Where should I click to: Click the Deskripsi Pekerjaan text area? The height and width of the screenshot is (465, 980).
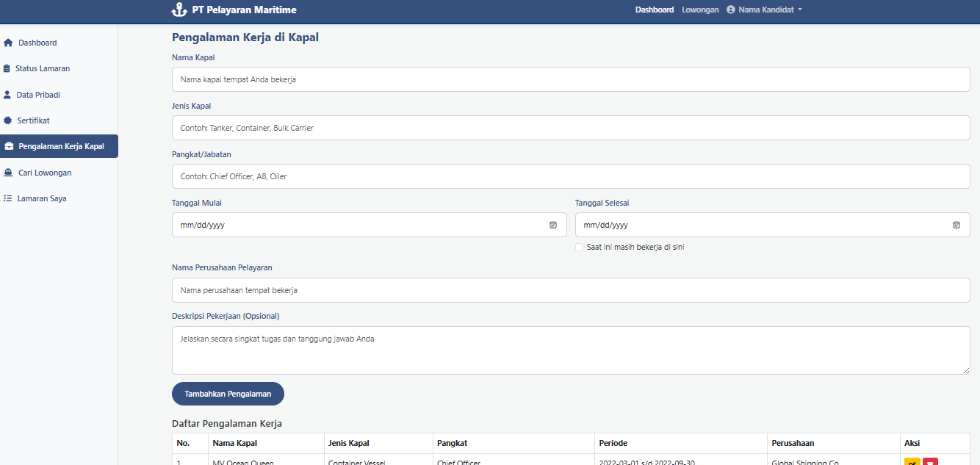(x=570, y=350)
